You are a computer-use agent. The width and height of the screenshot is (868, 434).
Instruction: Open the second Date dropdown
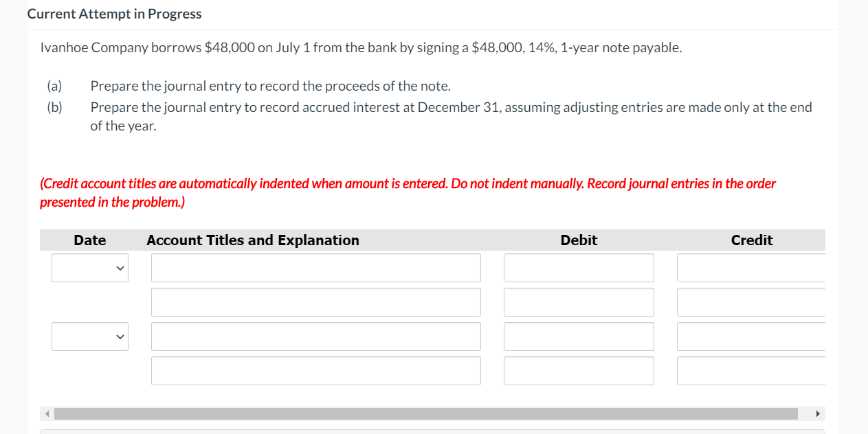[x=89, y=336]
